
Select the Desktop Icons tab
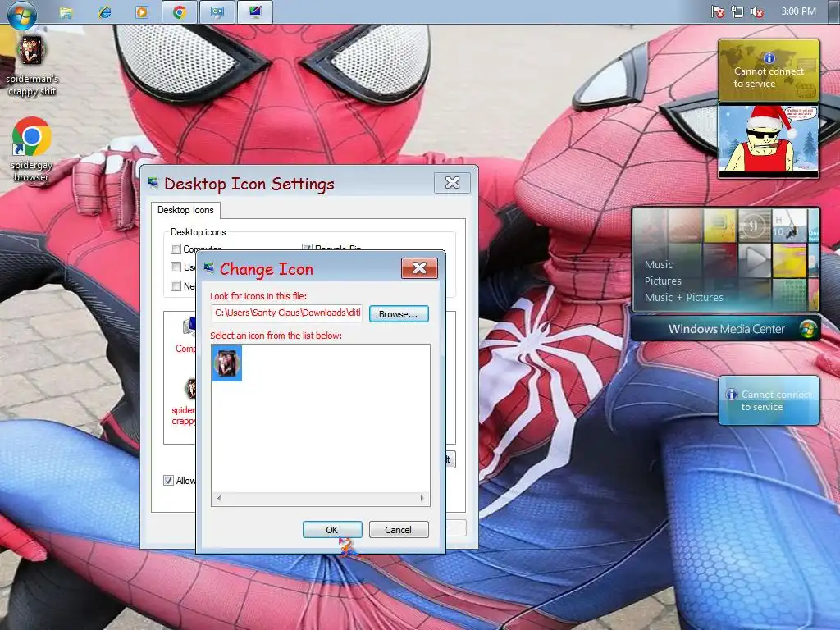tap(185, 210)
